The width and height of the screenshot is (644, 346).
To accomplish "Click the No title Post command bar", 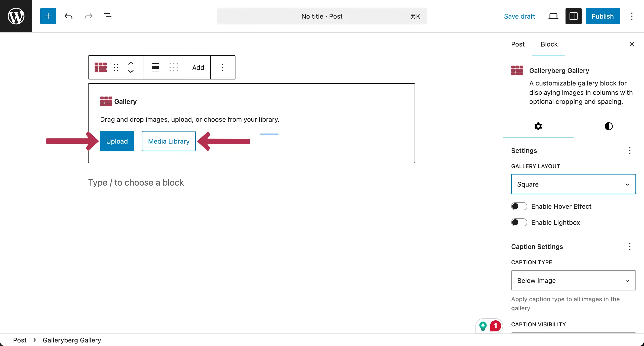I will pyautogui.click(x=322, y=16).
